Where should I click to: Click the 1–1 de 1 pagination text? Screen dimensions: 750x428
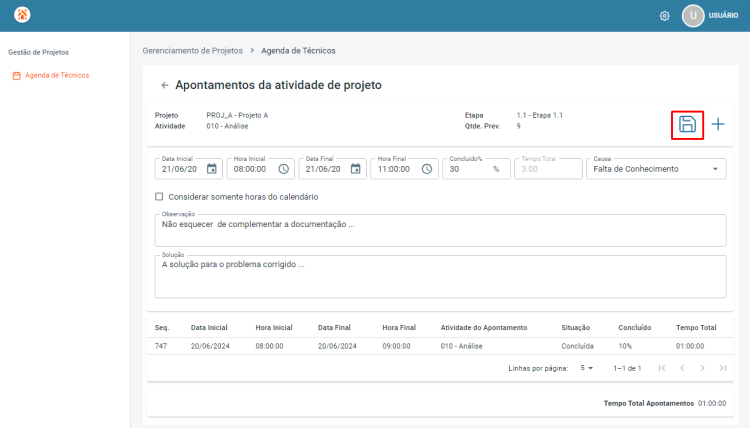tap(627, 368)
